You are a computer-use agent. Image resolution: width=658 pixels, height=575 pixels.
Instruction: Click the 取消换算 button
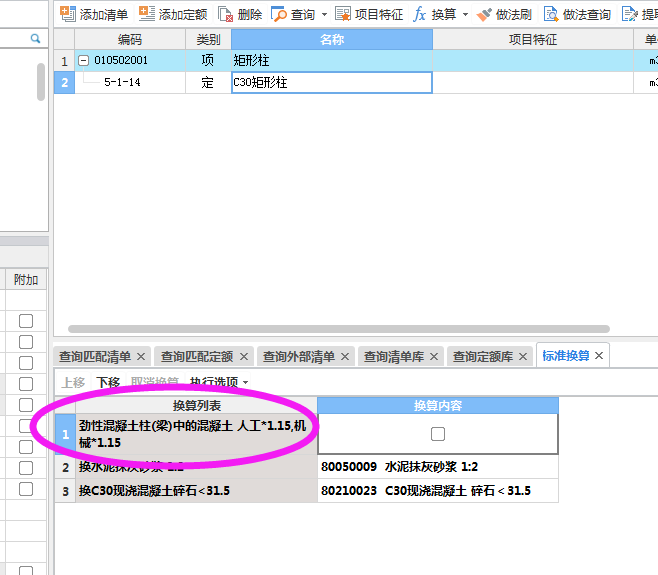click(155, 382)
